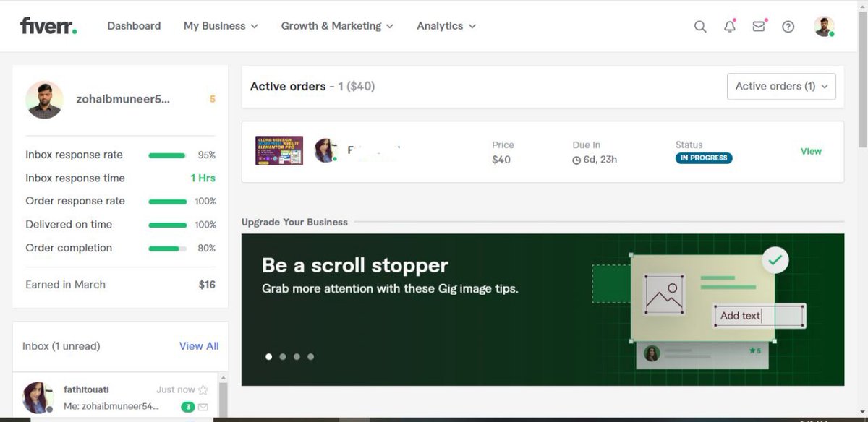Click the green 3 unread badge
Screen dimensions: 868x422
pyautogui.click(x=188, y=407)
